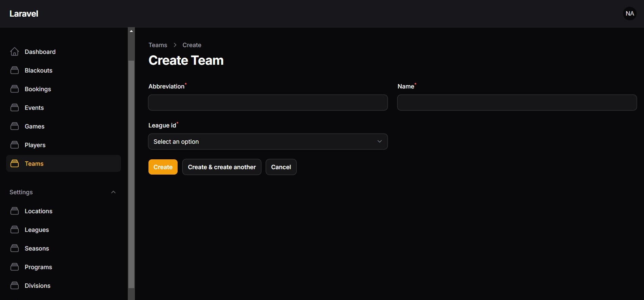The height and width of the screenshot is (300, 644).
Task: Cancel the team creation form
Action: point(281,167)
